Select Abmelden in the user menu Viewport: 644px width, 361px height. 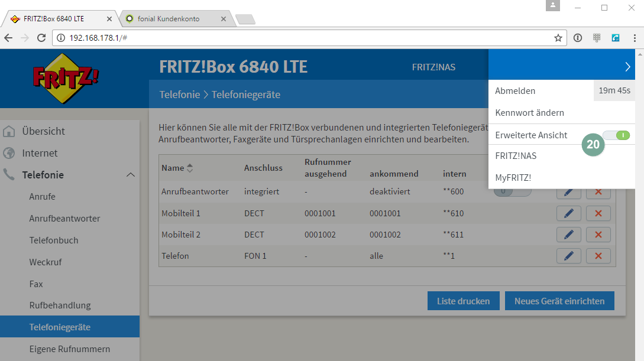515,91
